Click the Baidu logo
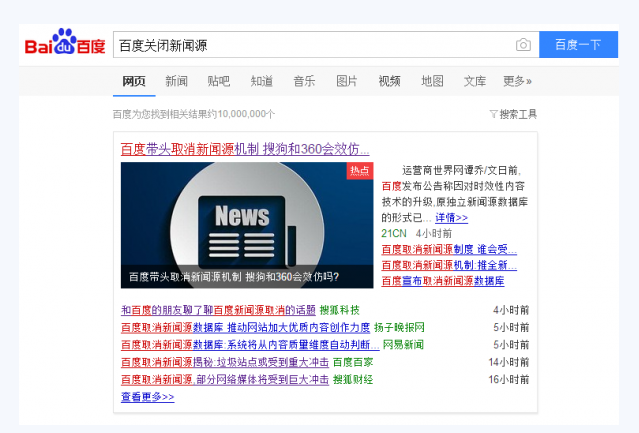 [64, 45]
